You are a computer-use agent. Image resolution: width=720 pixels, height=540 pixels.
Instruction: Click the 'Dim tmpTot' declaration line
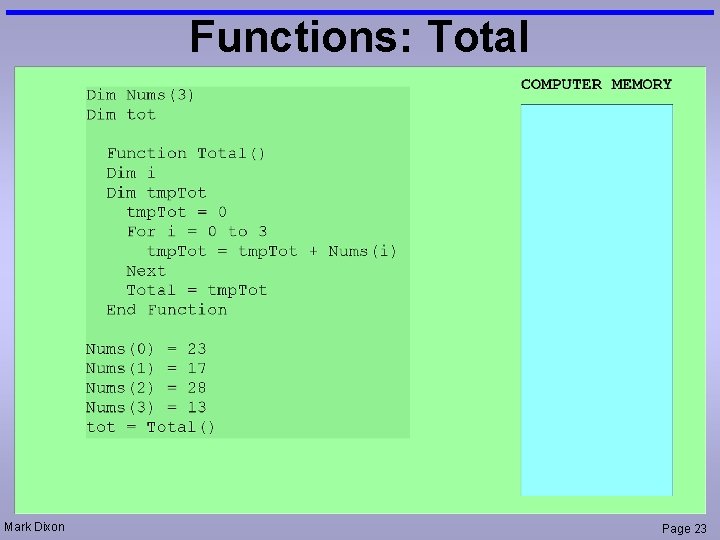[156, 193]
